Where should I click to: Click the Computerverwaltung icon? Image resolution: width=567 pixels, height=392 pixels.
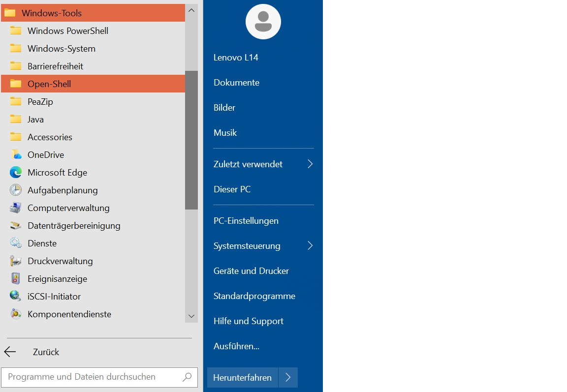pyautogui.click(x=16, y=208)
